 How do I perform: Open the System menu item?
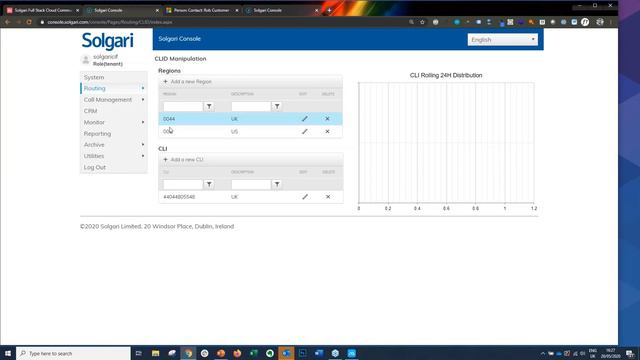[x=94, y=77]
